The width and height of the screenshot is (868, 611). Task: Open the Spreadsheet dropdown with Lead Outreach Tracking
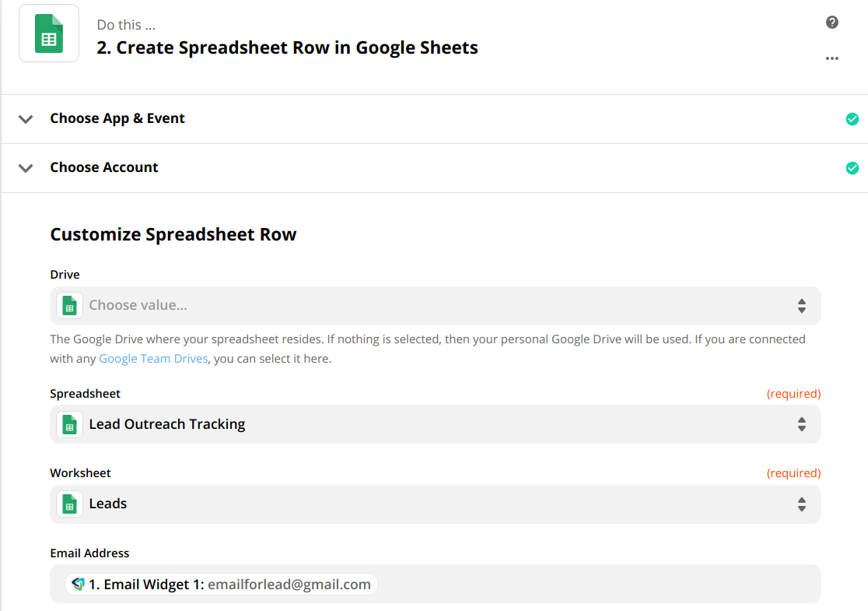tap(435, 424)
